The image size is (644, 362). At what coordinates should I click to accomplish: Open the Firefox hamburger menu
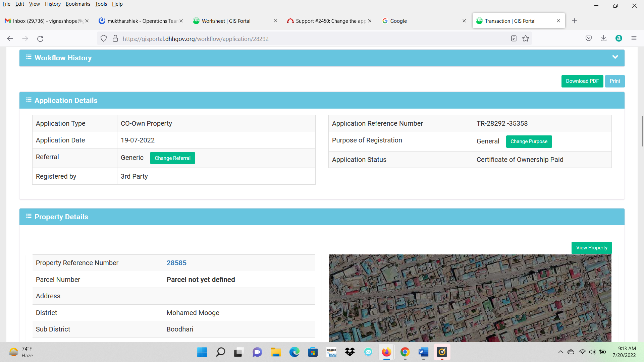click(634, 38)
